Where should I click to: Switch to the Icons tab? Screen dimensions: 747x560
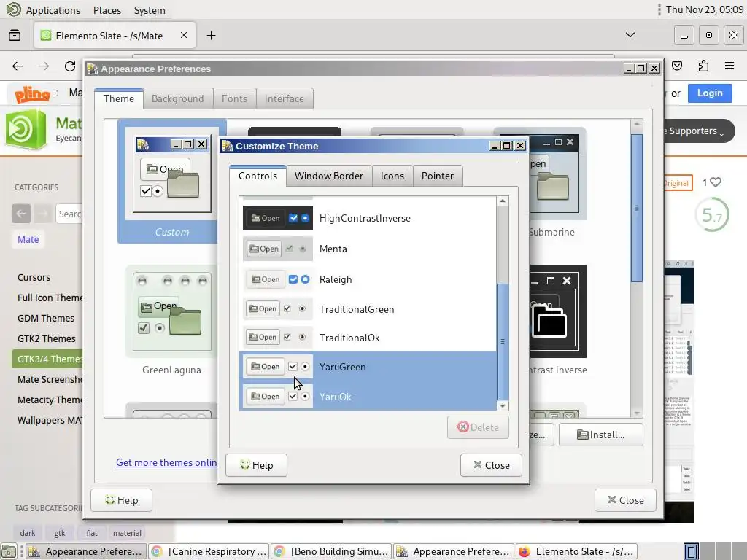pos(392,176)
